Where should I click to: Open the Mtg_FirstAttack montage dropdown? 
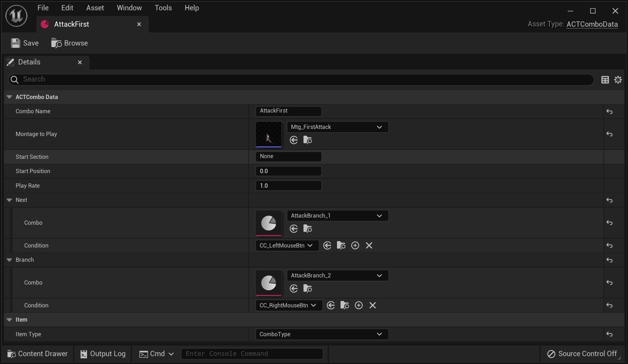[x=337, y=127]
